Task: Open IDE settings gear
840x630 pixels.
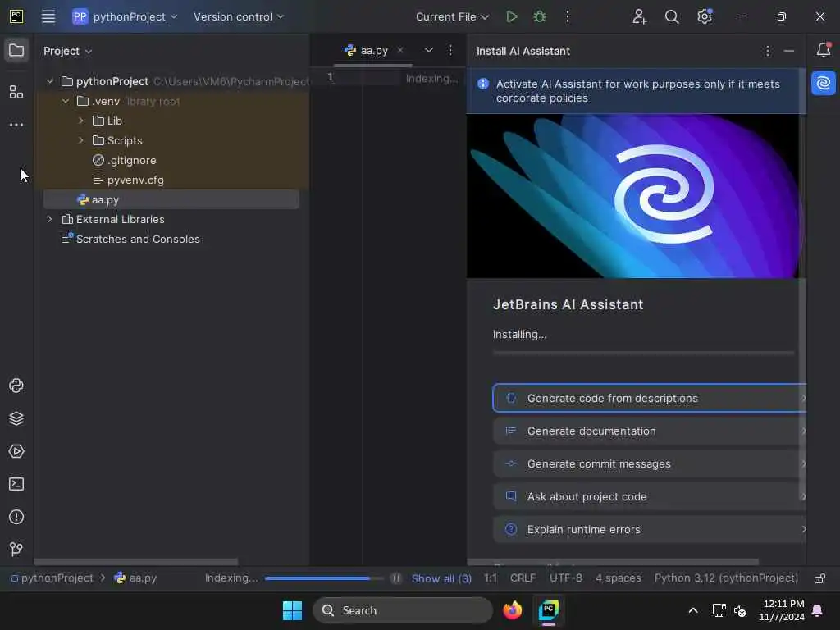Action: (705, 16)
